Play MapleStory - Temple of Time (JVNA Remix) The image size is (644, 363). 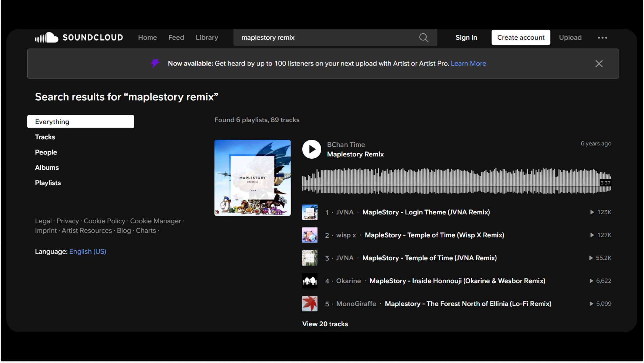pos(429,258)
